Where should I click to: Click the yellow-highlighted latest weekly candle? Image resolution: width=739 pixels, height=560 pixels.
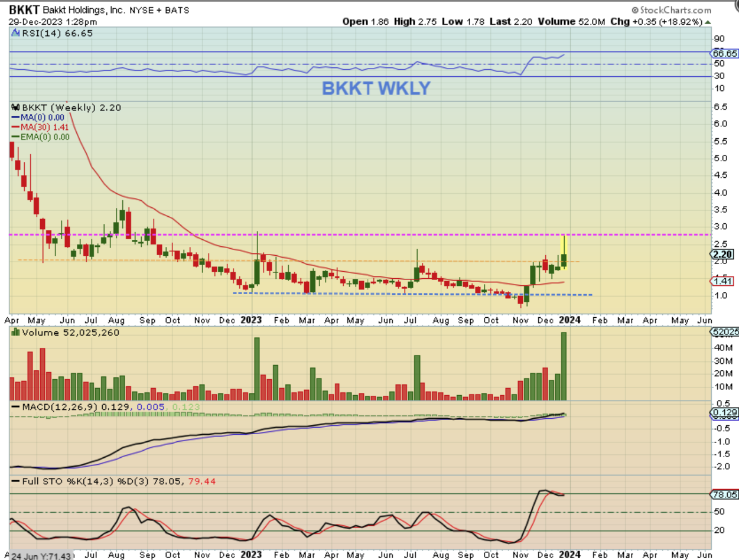pos(564,254)
